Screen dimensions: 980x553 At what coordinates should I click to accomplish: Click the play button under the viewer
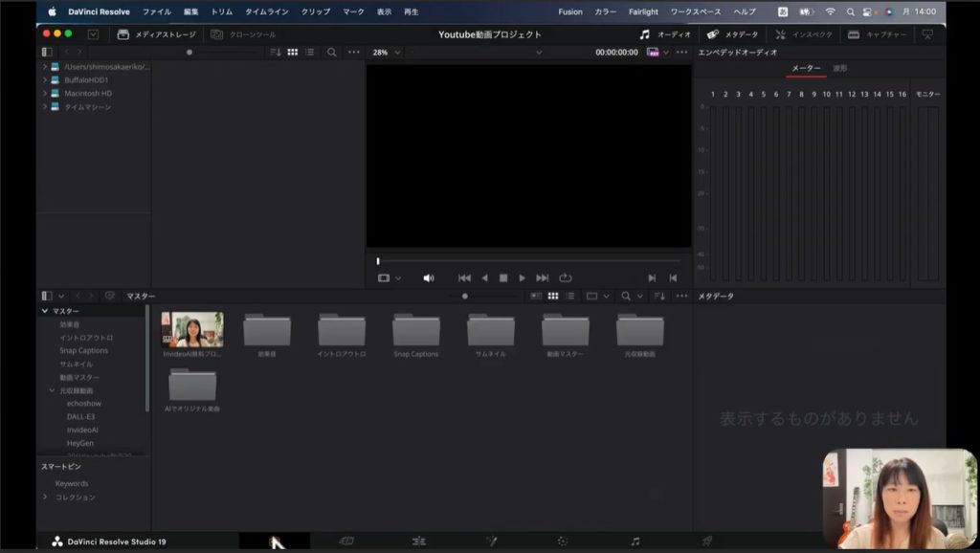point(522,277)
